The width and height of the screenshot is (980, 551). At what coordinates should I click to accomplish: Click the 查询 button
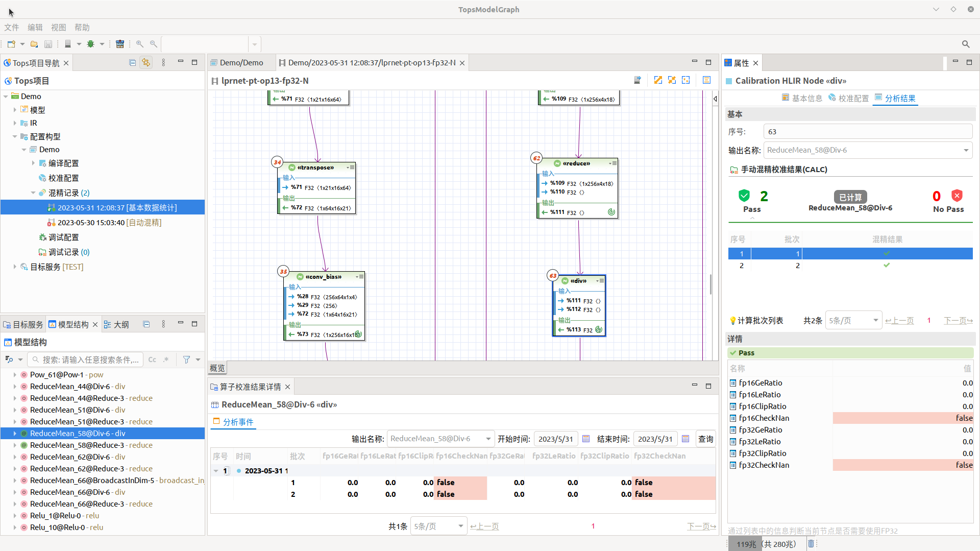tap(706, 439)
